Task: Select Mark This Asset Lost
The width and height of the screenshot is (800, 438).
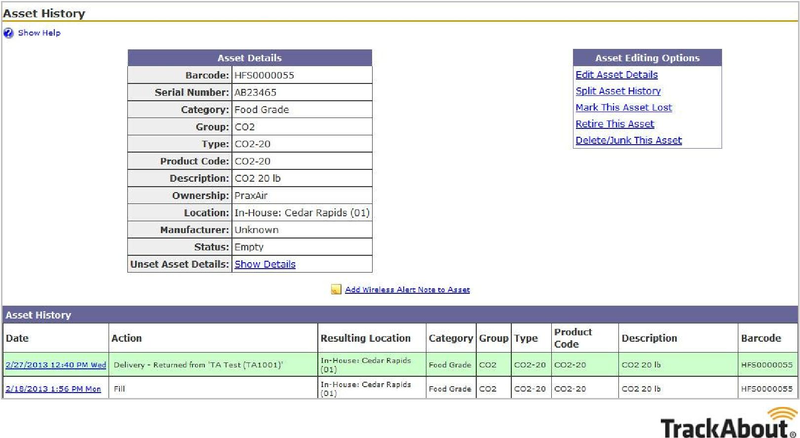Action: (623, 107)
